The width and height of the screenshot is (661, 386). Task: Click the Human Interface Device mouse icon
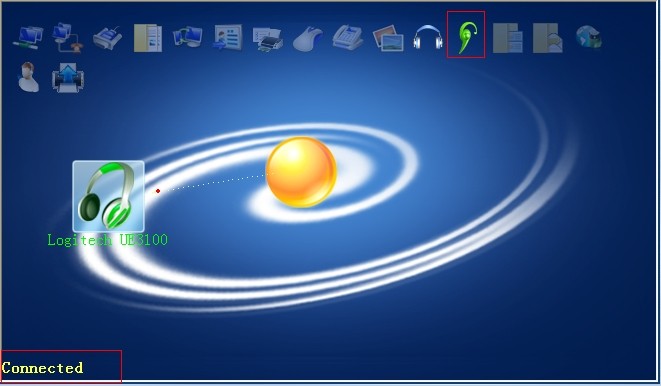(308, 39)
